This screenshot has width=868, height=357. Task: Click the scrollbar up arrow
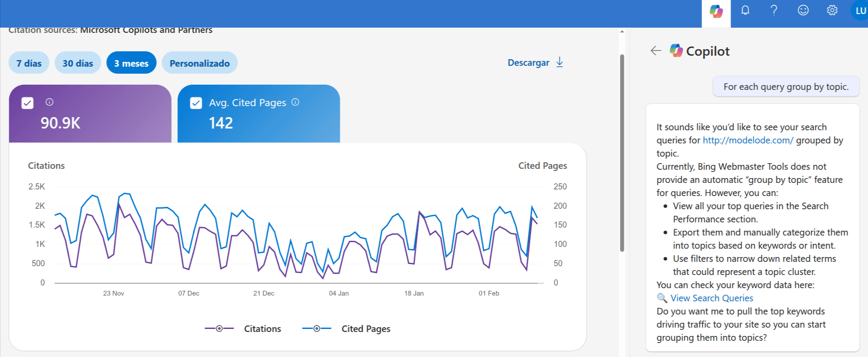coord(622,32)
